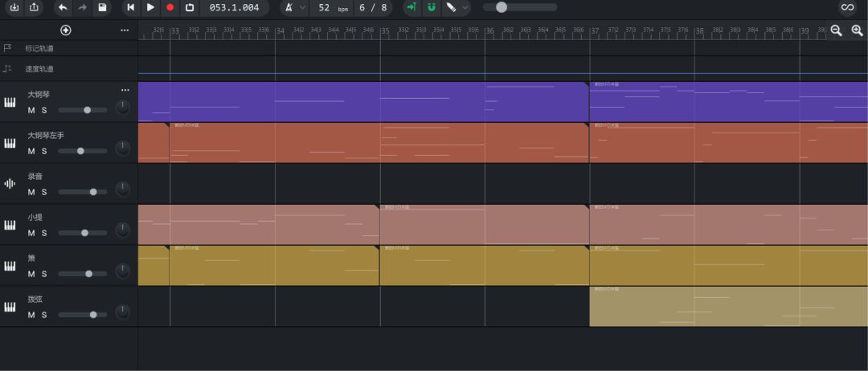This screenshot has height=371, width=868.
Task: Adjust the 录音 track volume slider
Action: tap(83, 192)
